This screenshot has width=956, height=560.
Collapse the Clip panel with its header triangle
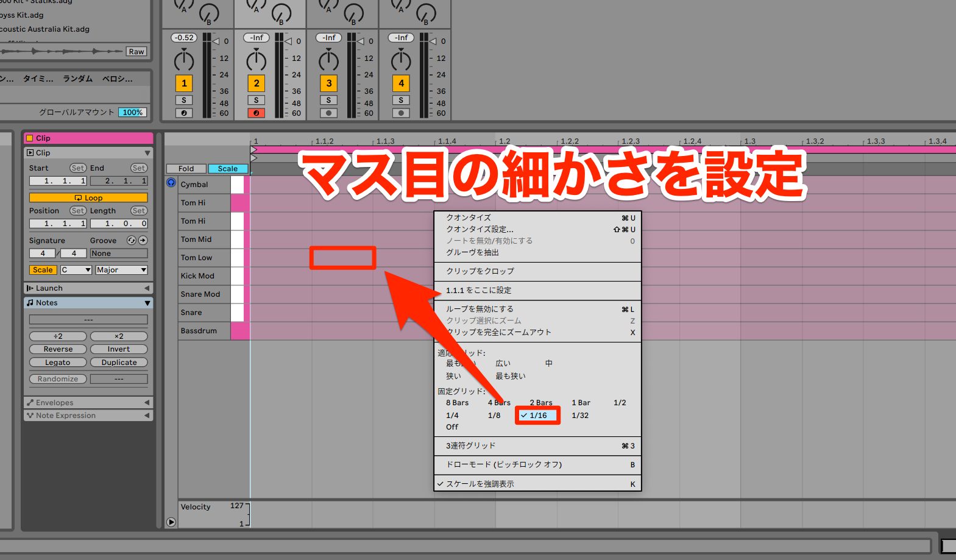click(x=147, y=153)
